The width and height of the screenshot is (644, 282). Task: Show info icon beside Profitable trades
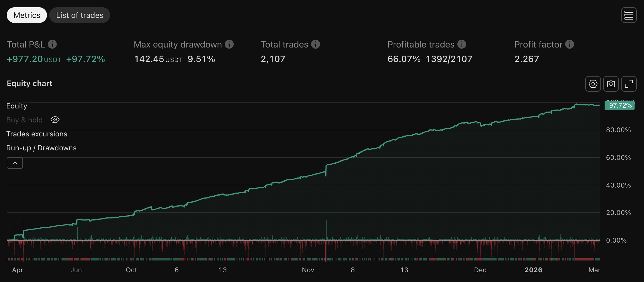462,44
